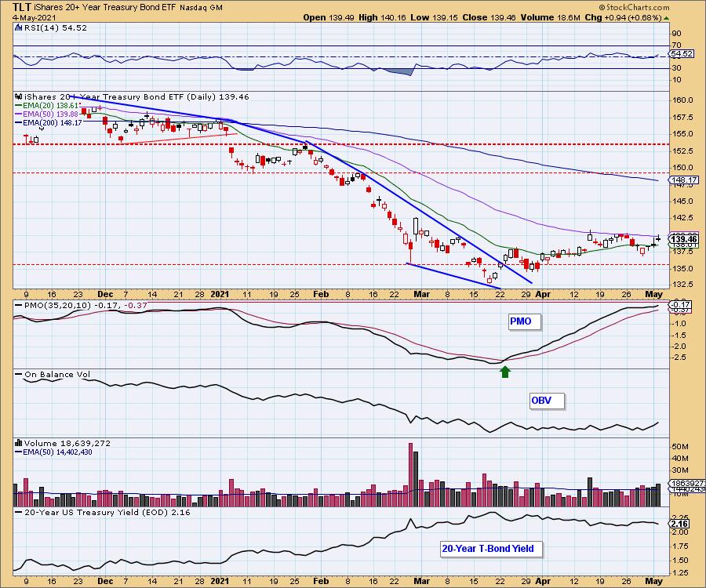Click the Low 139.15 value

433,17
